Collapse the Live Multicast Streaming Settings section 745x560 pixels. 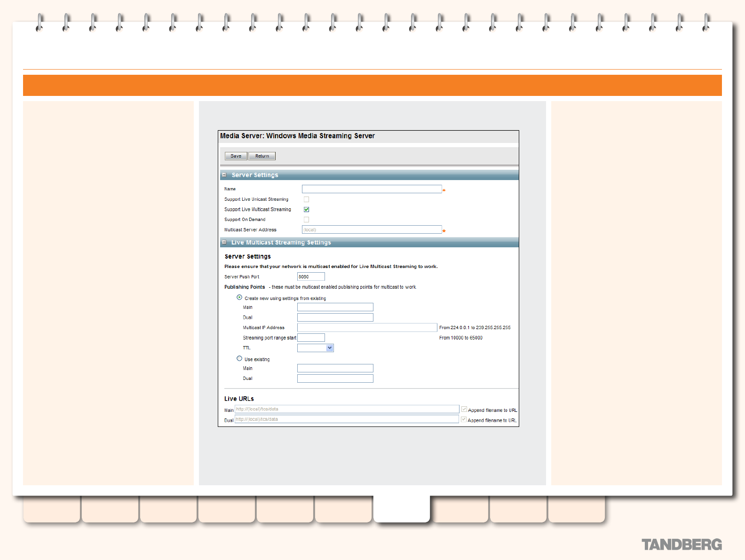tap(224, 242)
